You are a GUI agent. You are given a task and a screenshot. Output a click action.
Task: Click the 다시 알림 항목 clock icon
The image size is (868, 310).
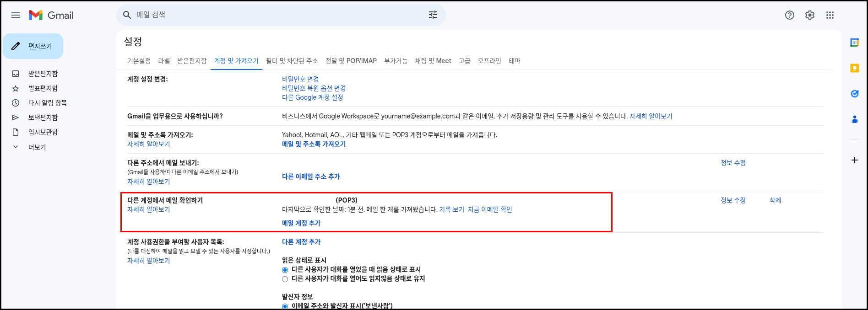click(x=16, y=103)
